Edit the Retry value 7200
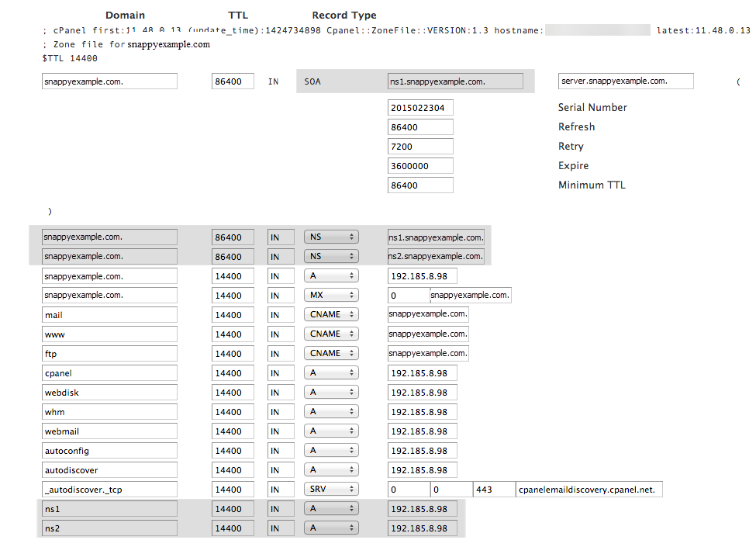Screen dimensions: 756x540 (419, 146)
